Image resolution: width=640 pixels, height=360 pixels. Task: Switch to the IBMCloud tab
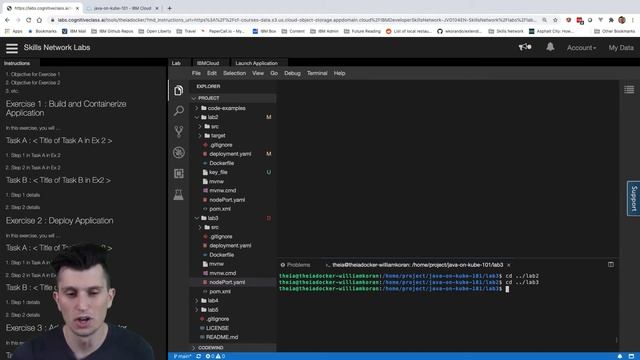(208, 63)
